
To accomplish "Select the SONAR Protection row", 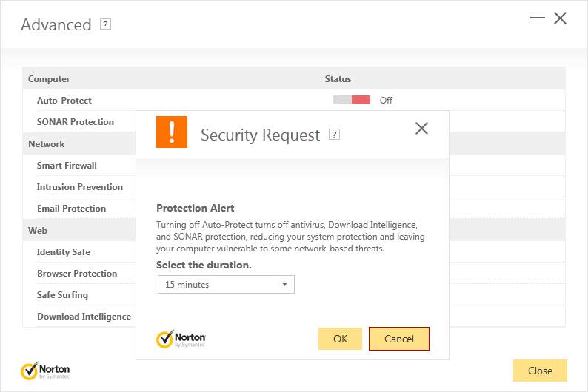I will pyautogui.click(x=76, y=122).
